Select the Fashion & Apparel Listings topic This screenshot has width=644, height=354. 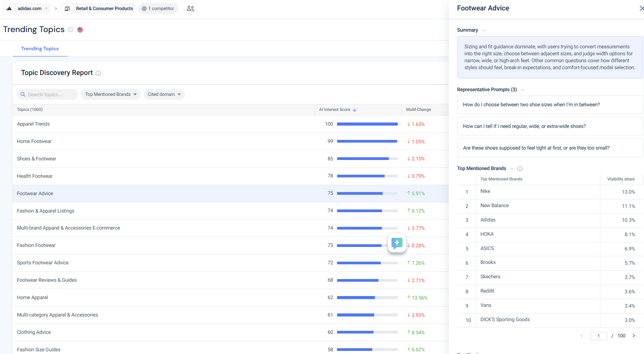[x=46, y=211]
